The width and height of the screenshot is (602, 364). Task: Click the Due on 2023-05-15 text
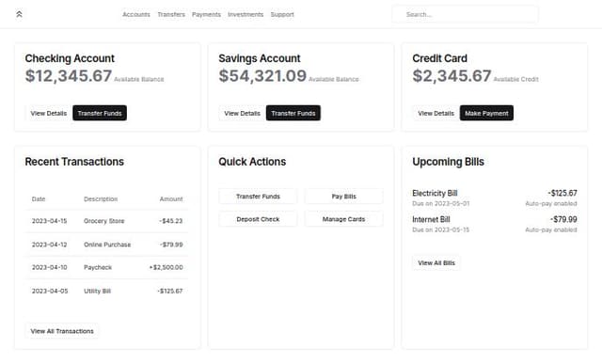(441, 229)
